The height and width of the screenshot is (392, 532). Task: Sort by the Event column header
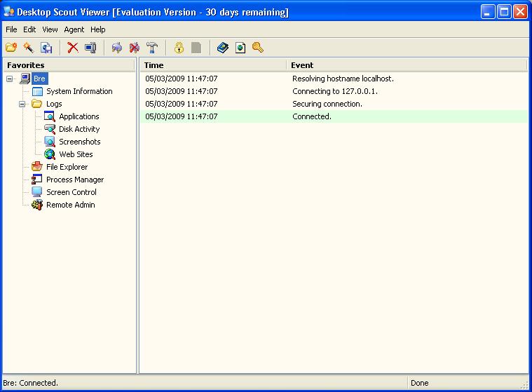click(407, 65)
